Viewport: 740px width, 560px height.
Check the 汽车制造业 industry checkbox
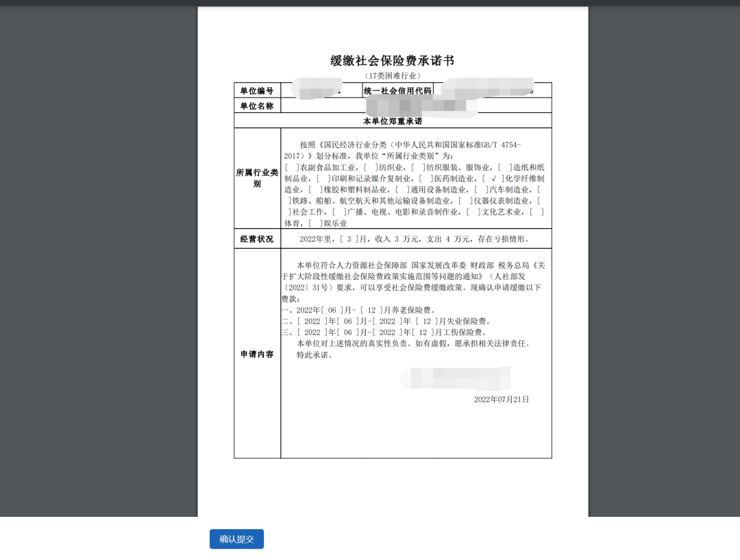[x=482, y=189]
